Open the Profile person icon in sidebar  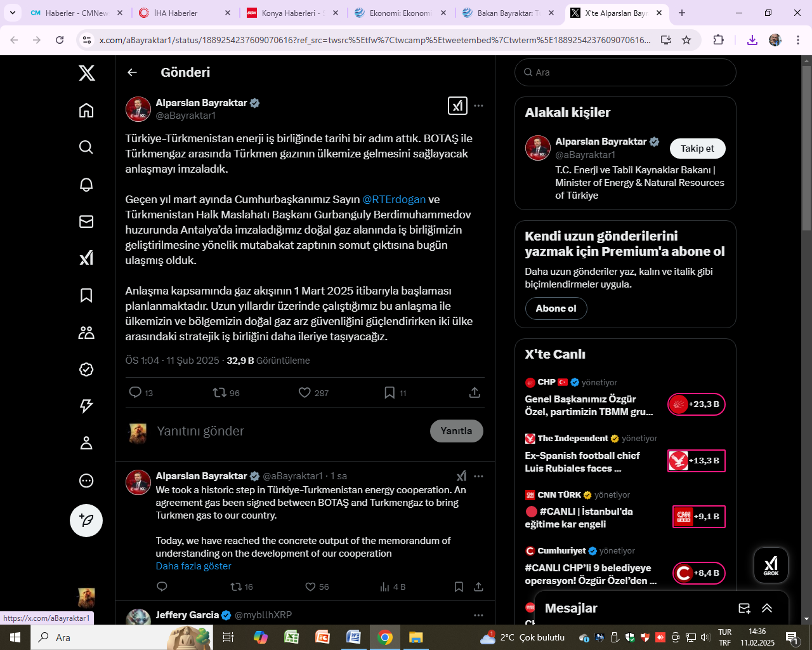coord(86,443)
